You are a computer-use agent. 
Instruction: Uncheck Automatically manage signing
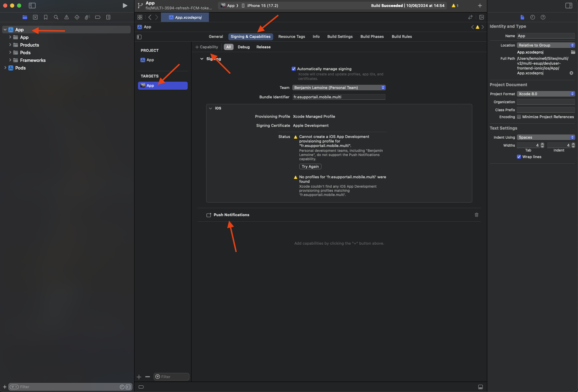point(294,69)
